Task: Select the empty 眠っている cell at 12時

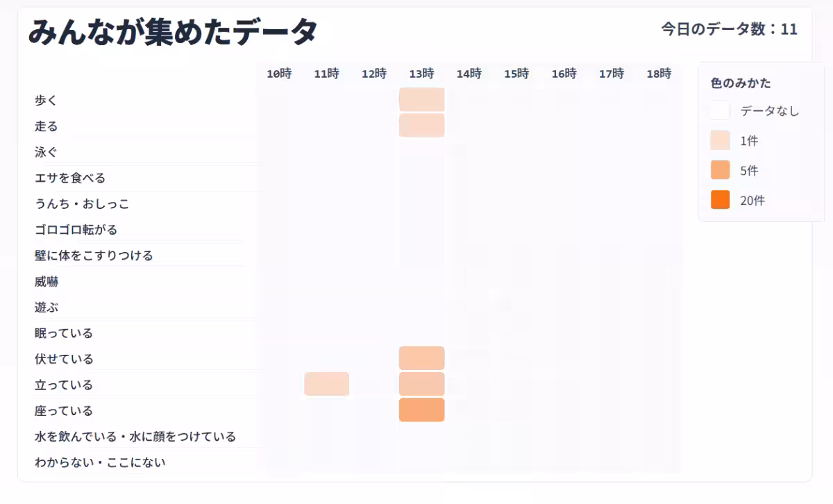Action: [373, 332]
